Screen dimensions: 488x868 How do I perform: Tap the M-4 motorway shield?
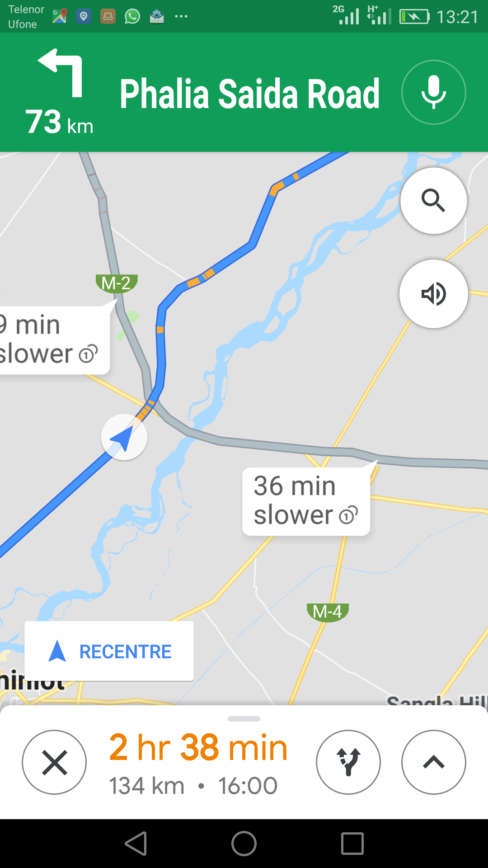click(x=328, y=612)
